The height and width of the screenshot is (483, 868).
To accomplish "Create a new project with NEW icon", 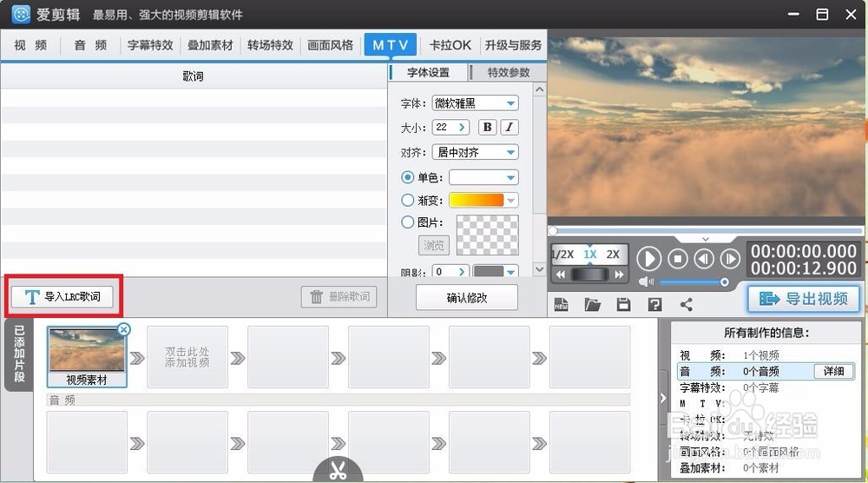I will [x=561, y=304].
